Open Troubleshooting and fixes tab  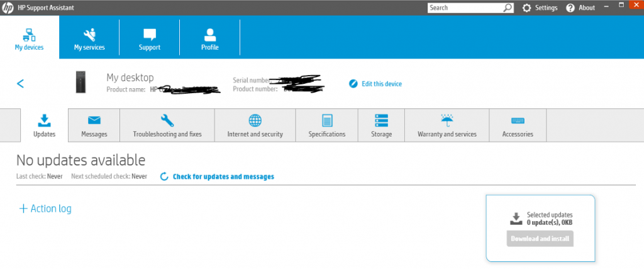(167, 125)
